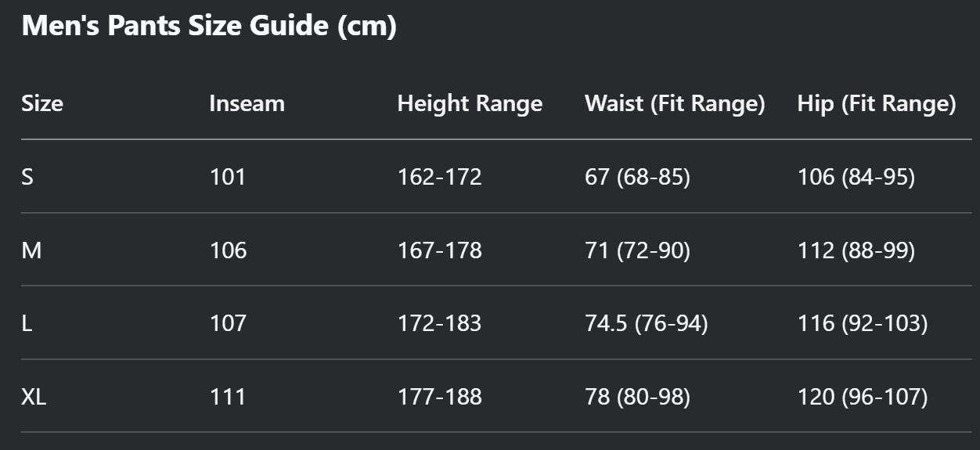Screen dimensions: 980x450
Task: Click the Waist (Fit Range) header
Action: [675, 104]
